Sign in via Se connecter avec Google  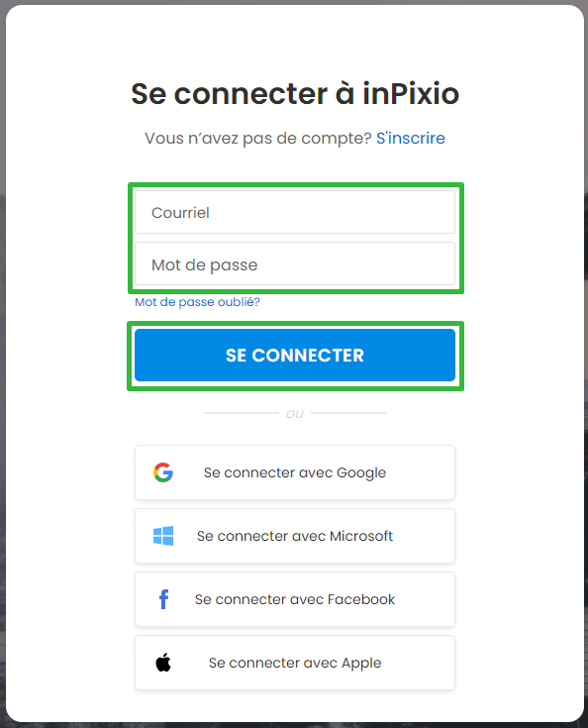tap(295, 472)
